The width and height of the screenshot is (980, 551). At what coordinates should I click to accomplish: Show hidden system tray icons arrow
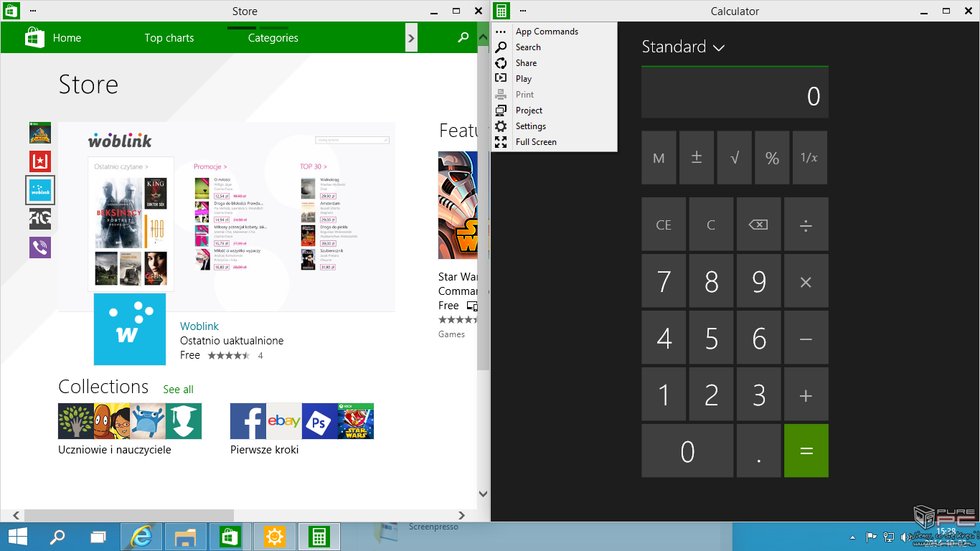pyautogui.click(x=852, y=537)
